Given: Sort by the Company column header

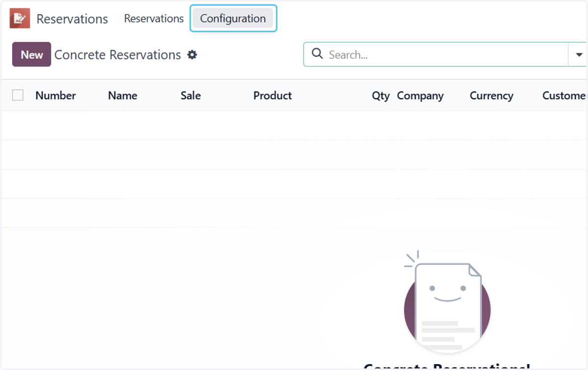Looking at the screenshot, I should pos(420,95).
